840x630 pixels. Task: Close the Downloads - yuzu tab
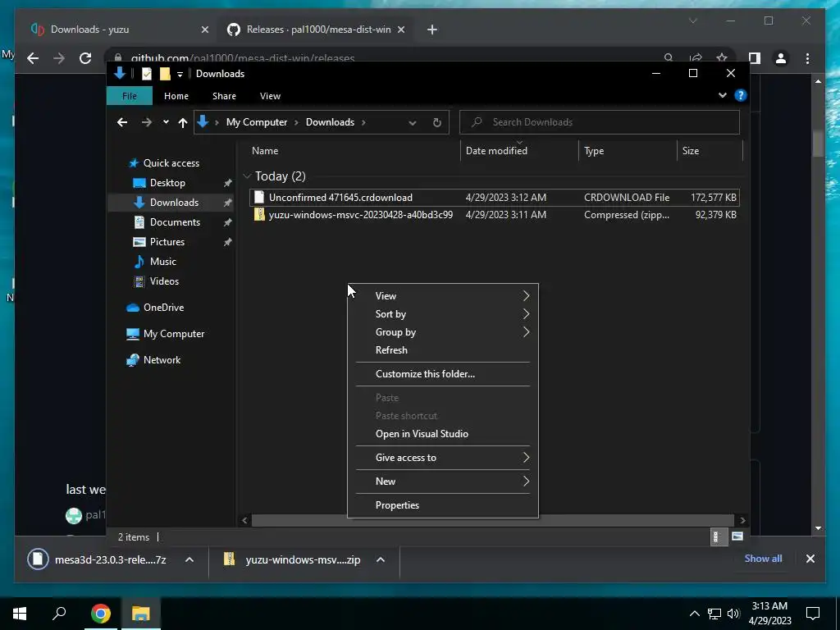click(x=204, y=30)
